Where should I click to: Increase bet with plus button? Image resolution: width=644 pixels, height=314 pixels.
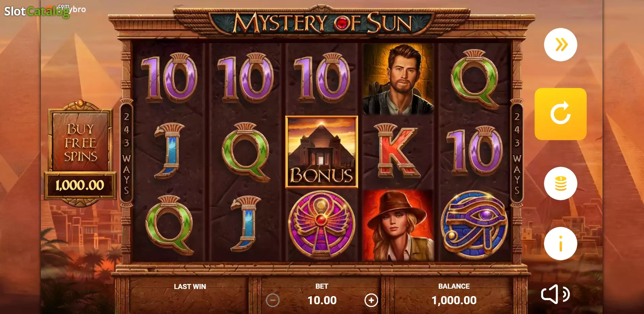click(371, 300)
